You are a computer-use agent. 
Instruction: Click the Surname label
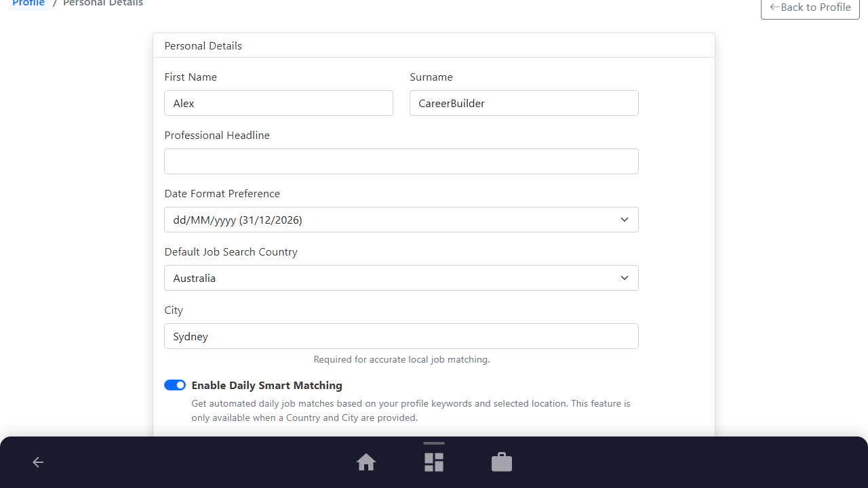click(x=431, y=77)
